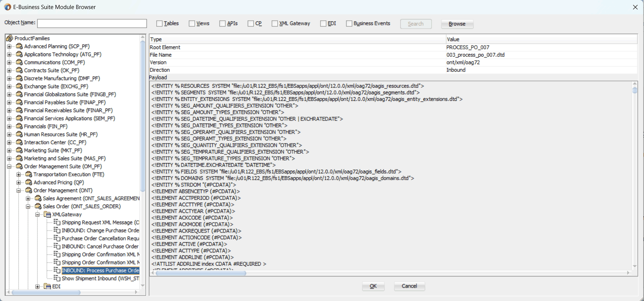Image resolution: width=644 pixels, height=301 pixels.
Task: Click the Advanced Pricing (QP) folder icon
Action: 29,182
